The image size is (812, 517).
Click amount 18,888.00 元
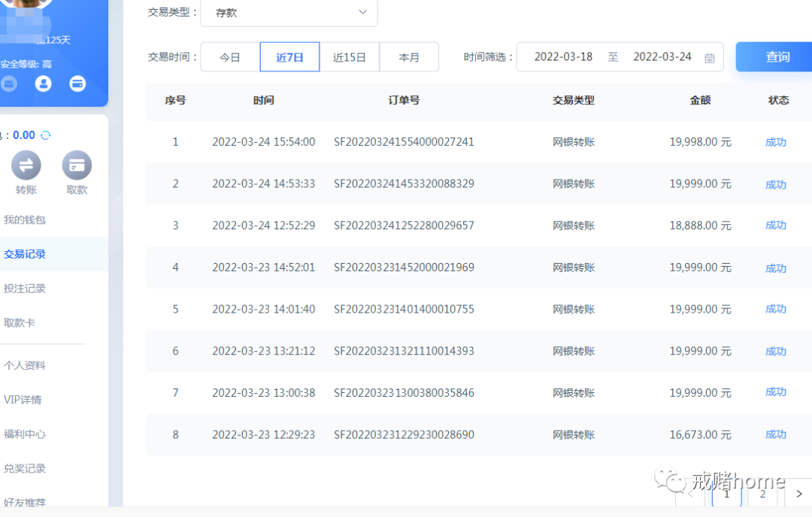pos(700,225)
